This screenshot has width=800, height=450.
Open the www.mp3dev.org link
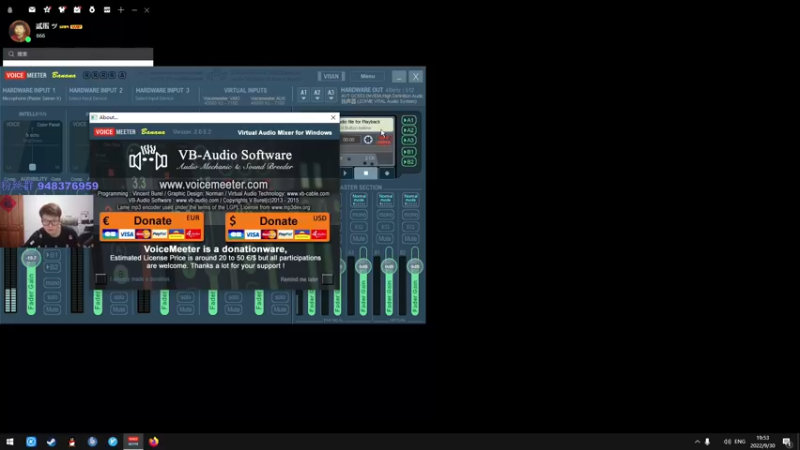click(290, 208)
